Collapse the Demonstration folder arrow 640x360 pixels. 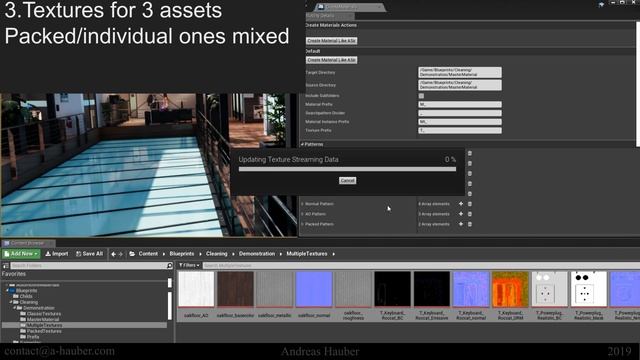tap(15, 308)
